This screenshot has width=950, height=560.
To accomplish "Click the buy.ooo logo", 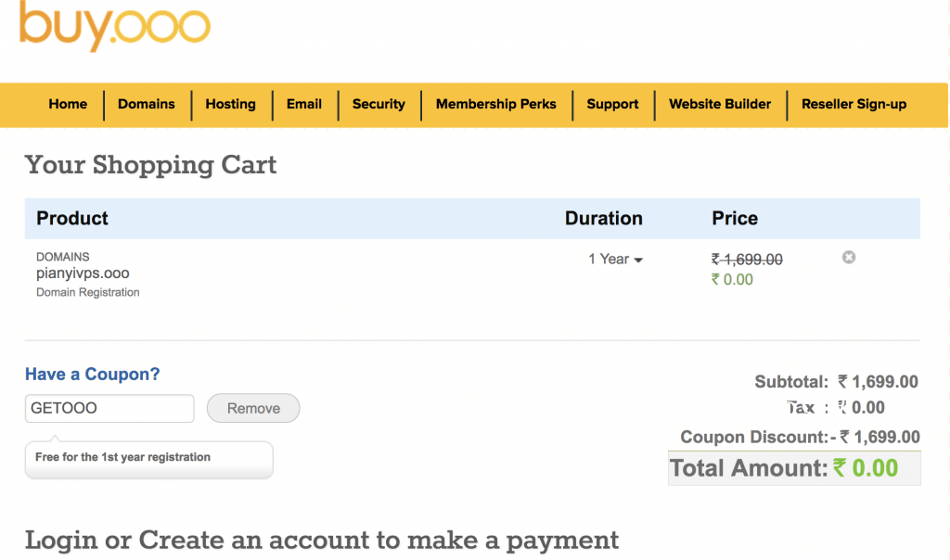I will tap(115, 25).
